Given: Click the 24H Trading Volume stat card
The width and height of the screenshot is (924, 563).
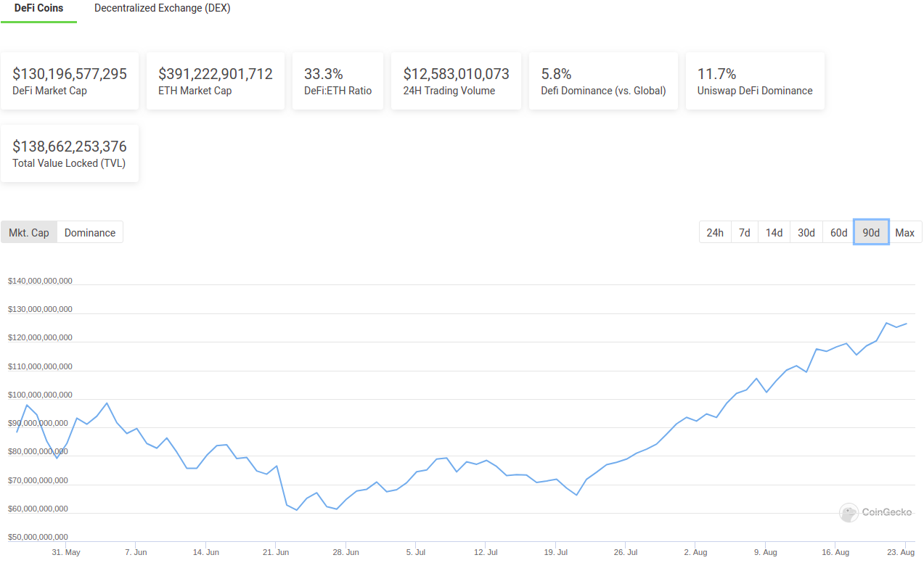Looking at the screenshot, I should pos(456,80).
